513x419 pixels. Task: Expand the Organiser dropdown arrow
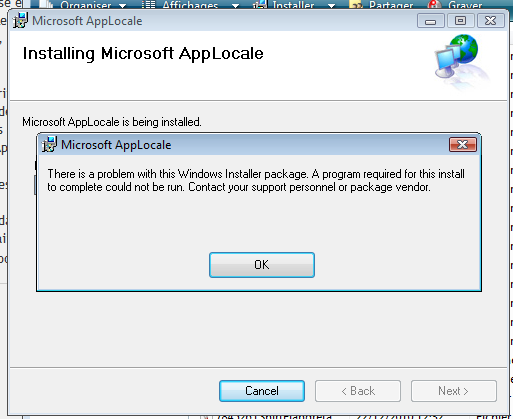pyautogui.click(x=123, y=6)
